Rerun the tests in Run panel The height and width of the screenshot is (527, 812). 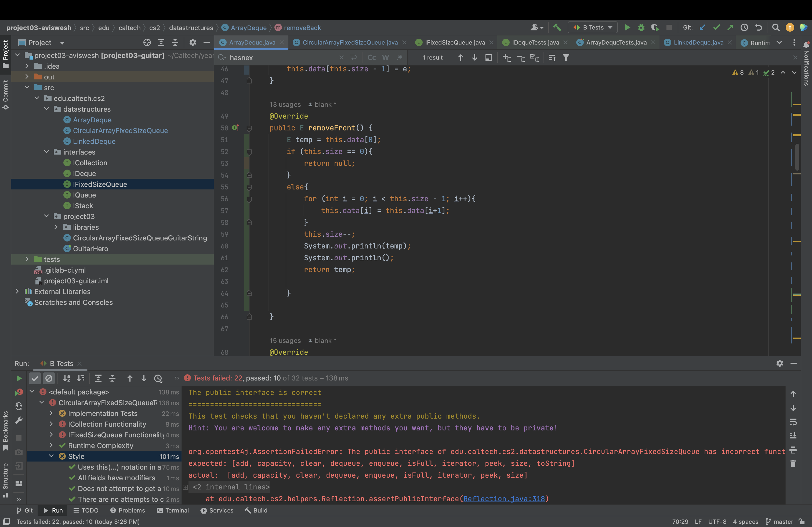point(19,378)
